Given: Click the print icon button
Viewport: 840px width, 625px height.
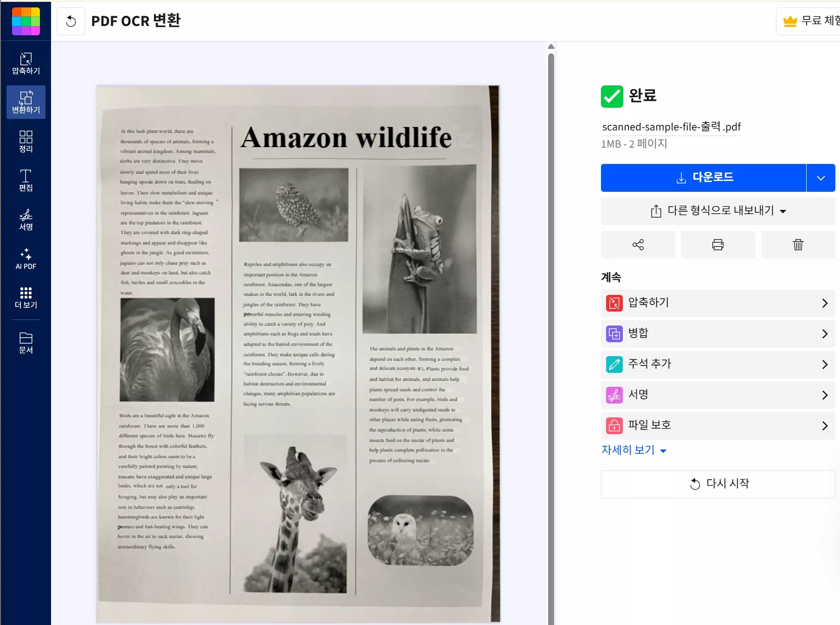Looking at the screenshot, I should 718,245.
